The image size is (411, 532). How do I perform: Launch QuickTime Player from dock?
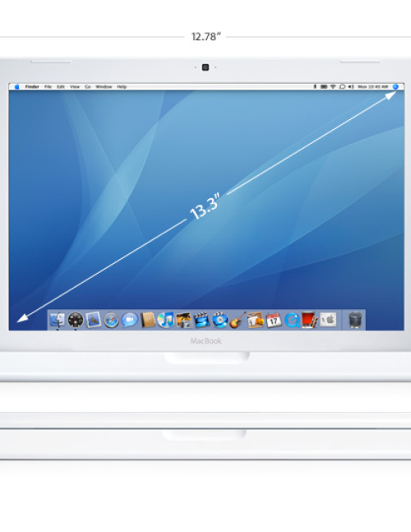292,320
